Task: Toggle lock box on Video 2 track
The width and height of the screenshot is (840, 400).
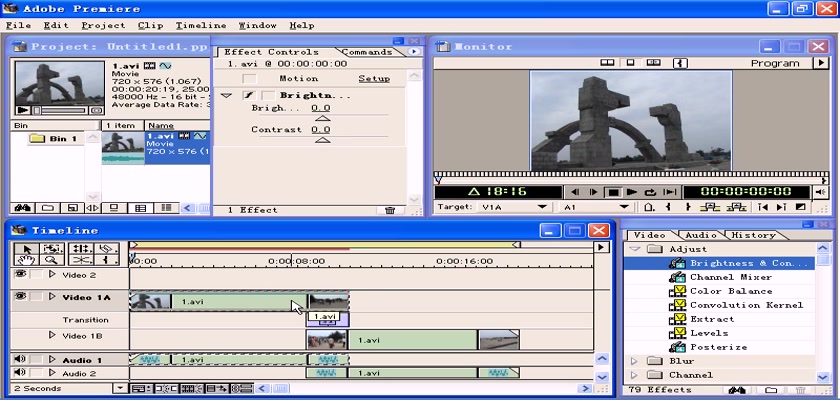Action: tap(36, 274)
